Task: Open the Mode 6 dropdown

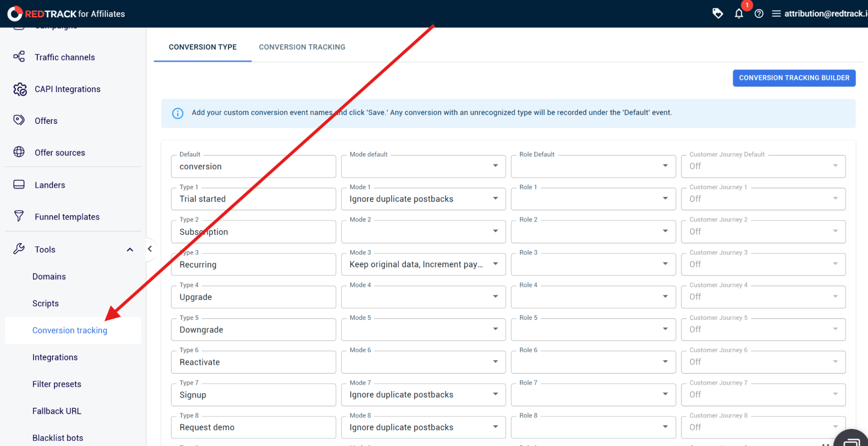Action: [x=423, y=362]
